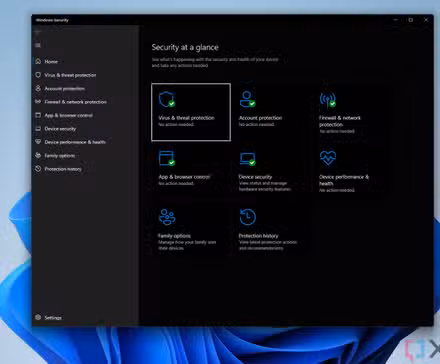Click the large family icon on Family options tile
440x364 pixels.
[x=167, y=217]
